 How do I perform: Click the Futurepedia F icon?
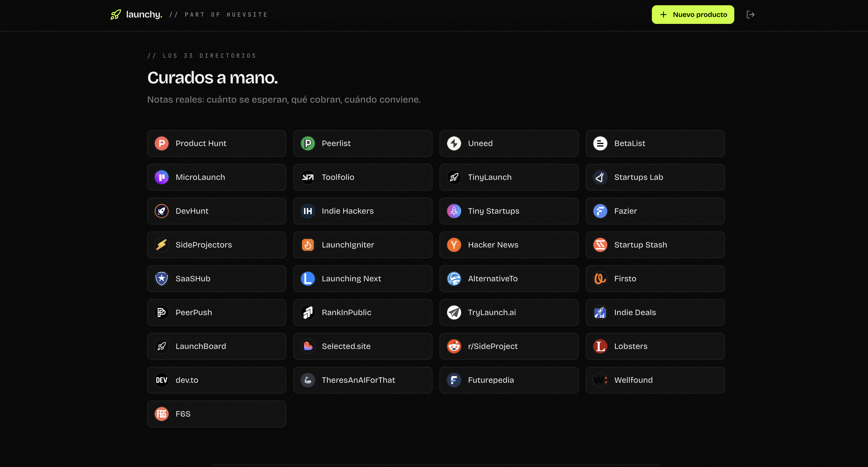coord(454,380)
